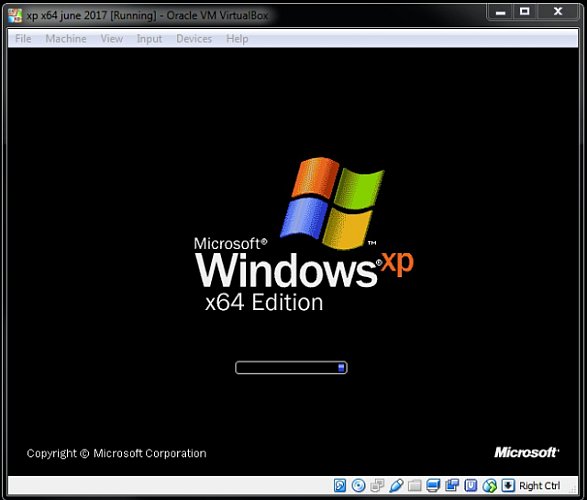Click the USB devices indicator icon
Viewport: 587px width, 500px height.
(396, 485)
